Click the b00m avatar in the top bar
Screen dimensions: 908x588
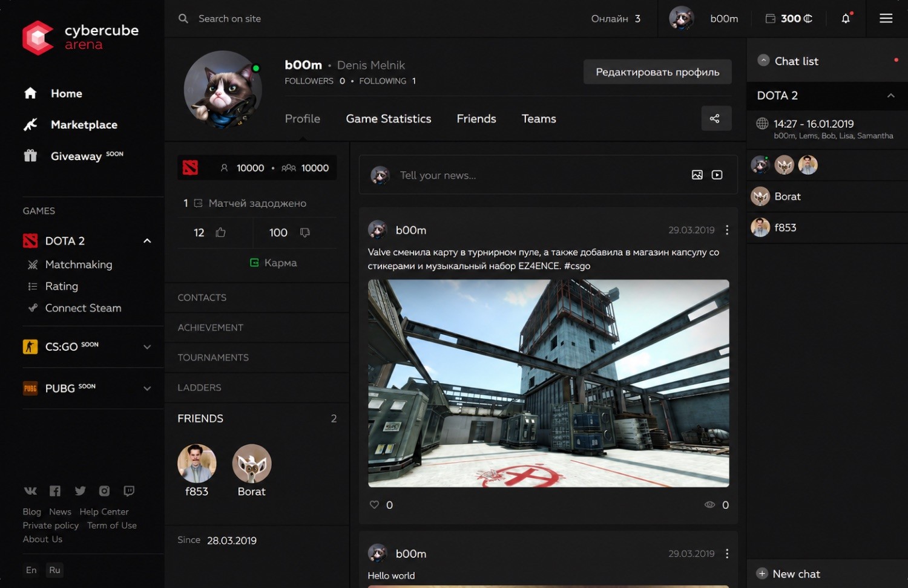pos(682,18)
